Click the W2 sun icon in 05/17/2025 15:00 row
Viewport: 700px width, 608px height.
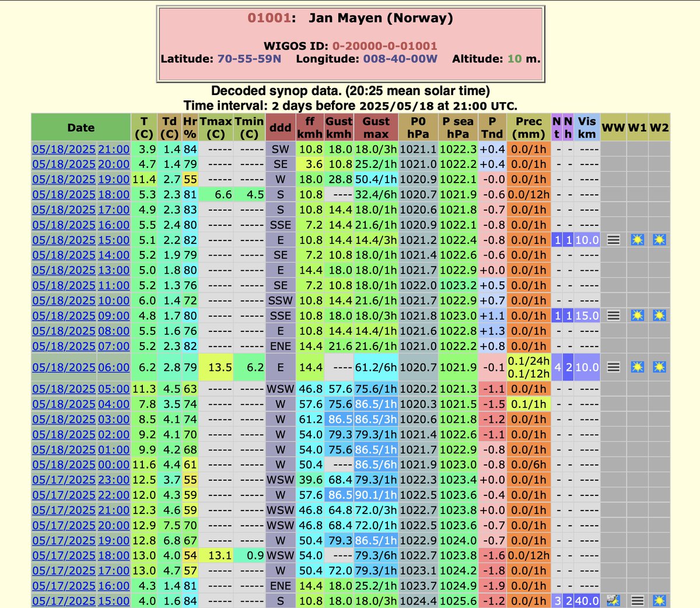point(659,600)
